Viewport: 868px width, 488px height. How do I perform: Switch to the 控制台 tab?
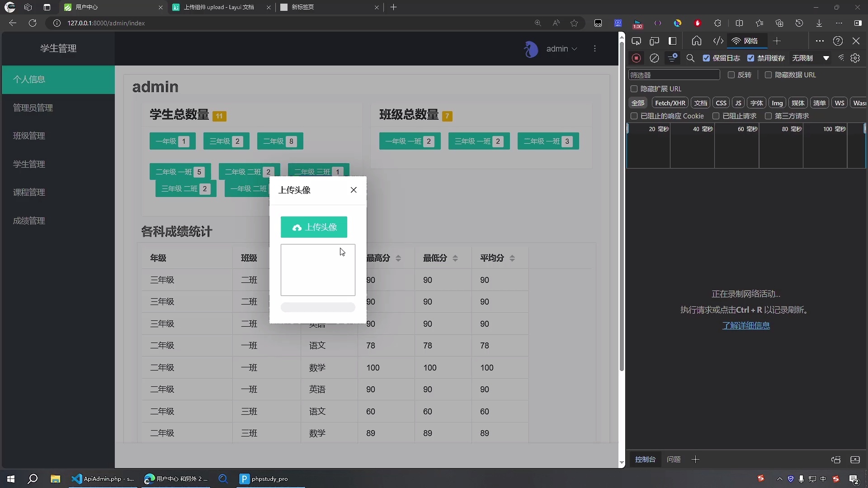(646, 460)
